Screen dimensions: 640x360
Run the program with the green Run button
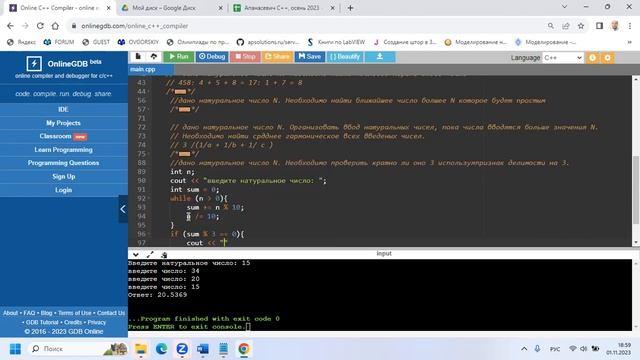(x=179, y=57)
